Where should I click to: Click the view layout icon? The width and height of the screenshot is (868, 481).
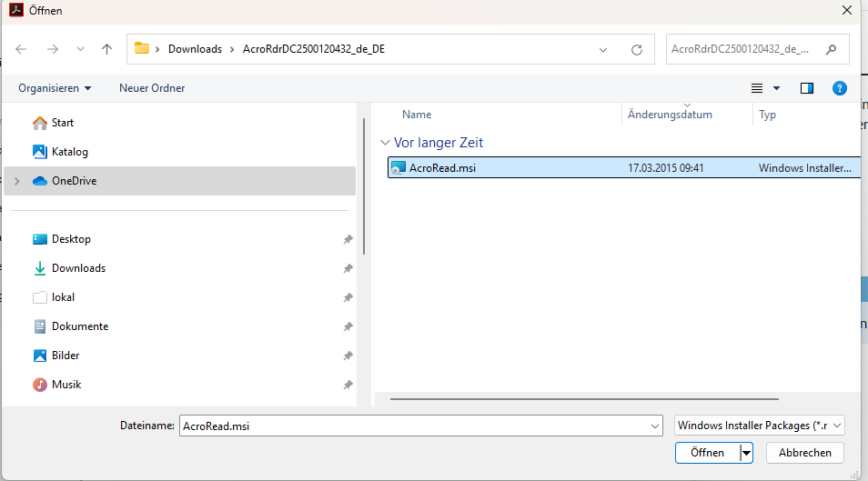click(x=757, y=88)
